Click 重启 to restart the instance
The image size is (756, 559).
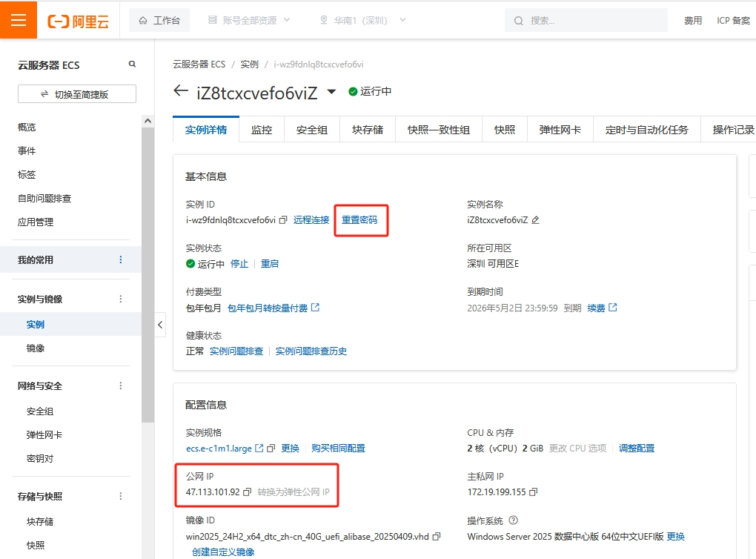pyautogui.click(x=270, y=264)
